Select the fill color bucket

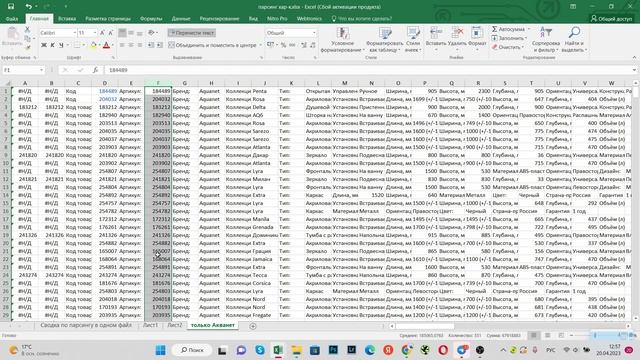click(93, 45)
